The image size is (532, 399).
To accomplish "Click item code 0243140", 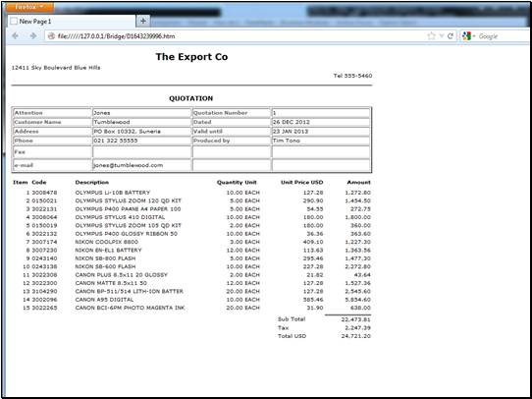I will click(44, 258).
